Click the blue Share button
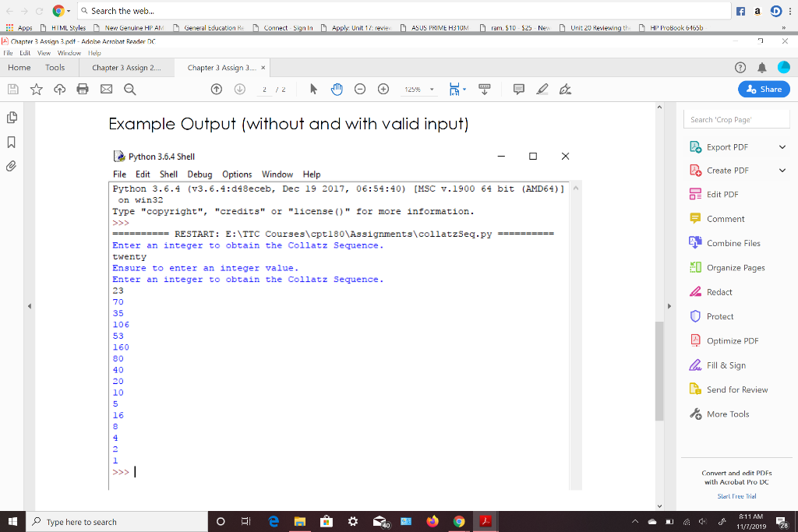This screenshot has width=798, height=532. 763,89
